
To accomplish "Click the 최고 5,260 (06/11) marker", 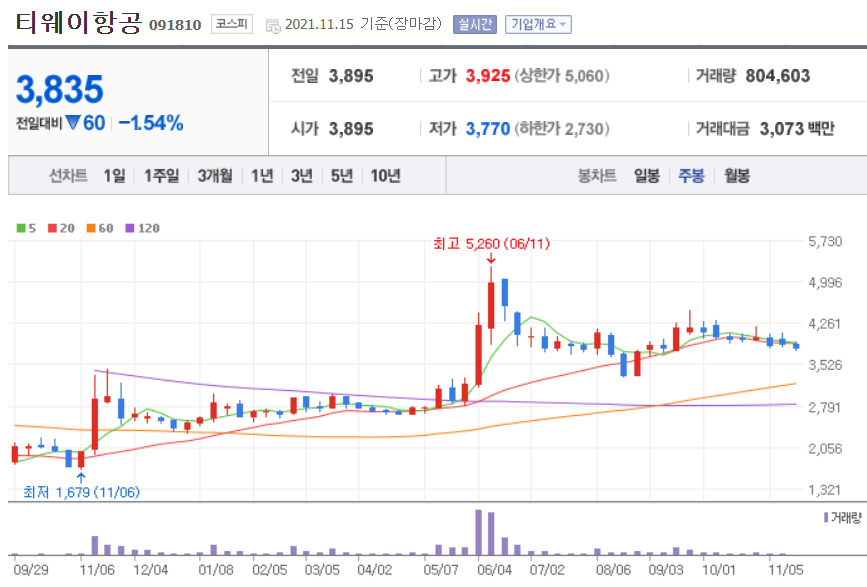I will tap(492, 244).
